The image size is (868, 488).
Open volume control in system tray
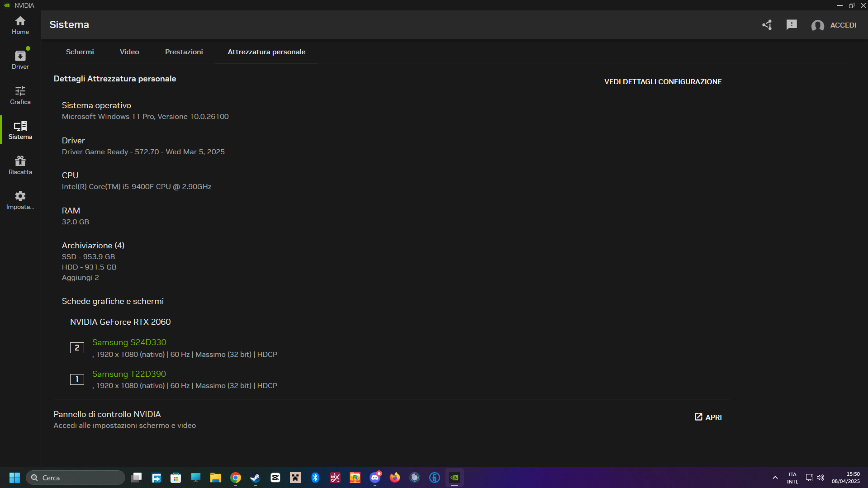[x=821, y=478]
